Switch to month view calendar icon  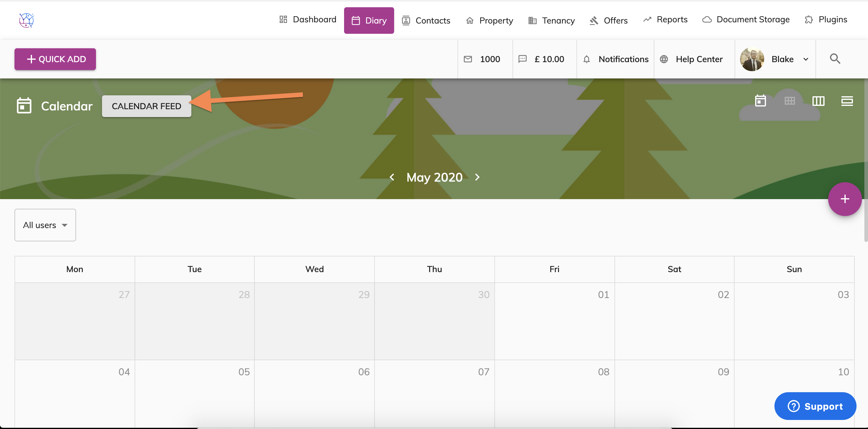coord(760,101)
